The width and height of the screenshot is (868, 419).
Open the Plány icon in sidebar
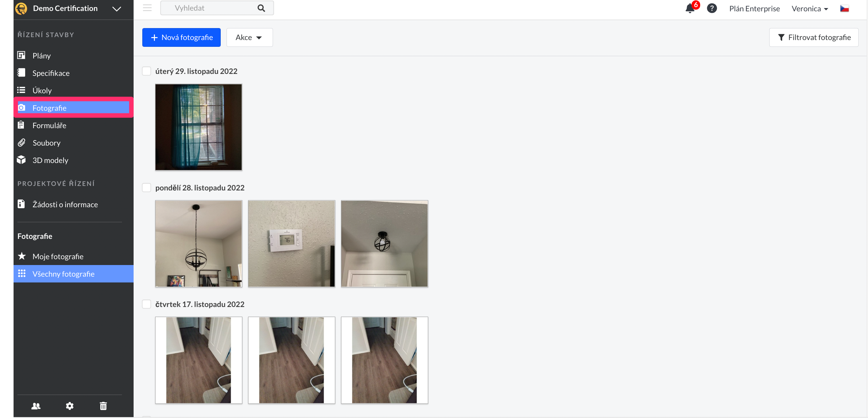click(21, 55)
